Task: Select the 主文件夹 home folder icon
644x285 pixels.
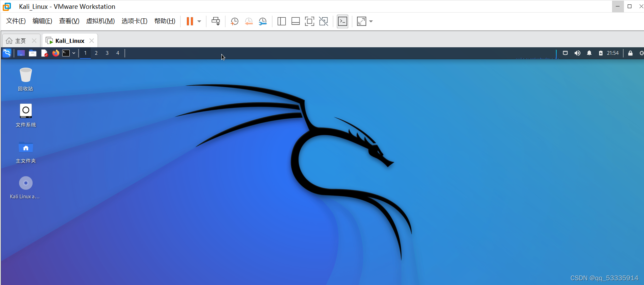Action: 26,152
